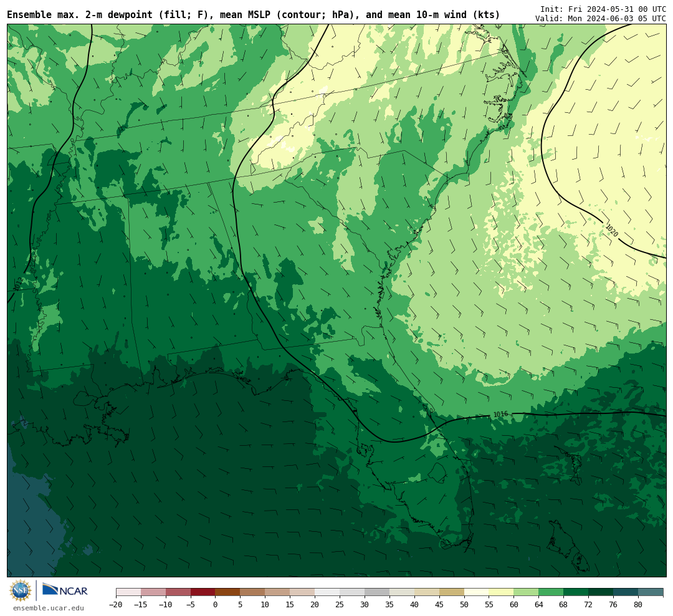The image size is (673, 616).
Task: Click the NSF logo
Action: [x=21, y=590]
